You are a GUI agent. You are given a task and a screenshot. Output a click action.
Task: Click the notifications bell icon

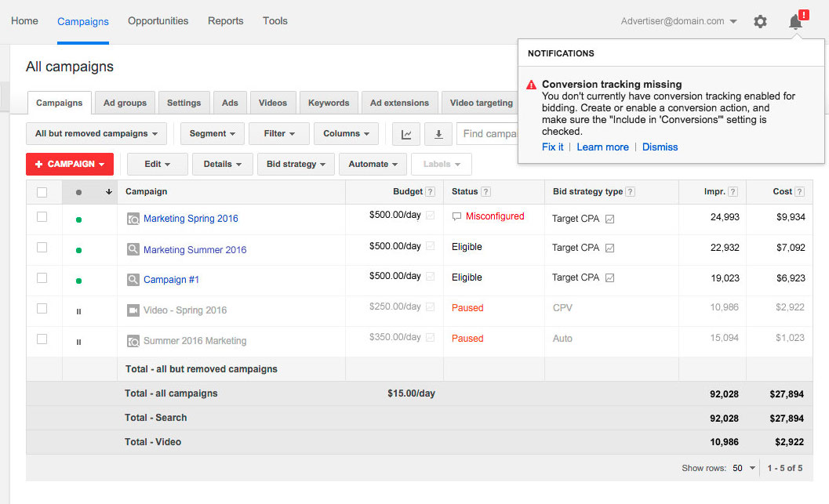[796, 22]
